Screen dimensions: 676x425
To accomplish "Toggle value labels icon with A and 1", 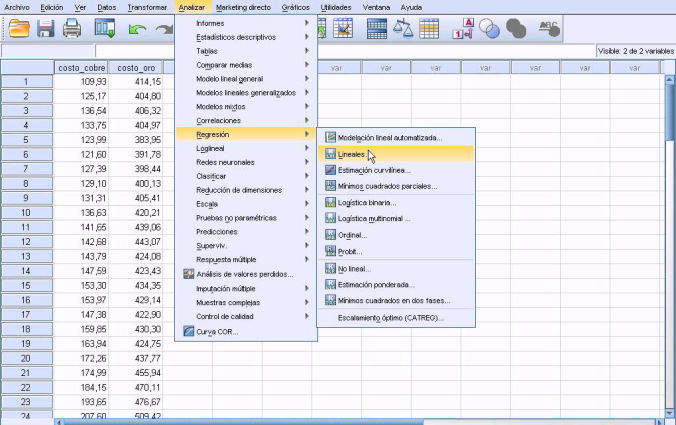I will 463,29.
